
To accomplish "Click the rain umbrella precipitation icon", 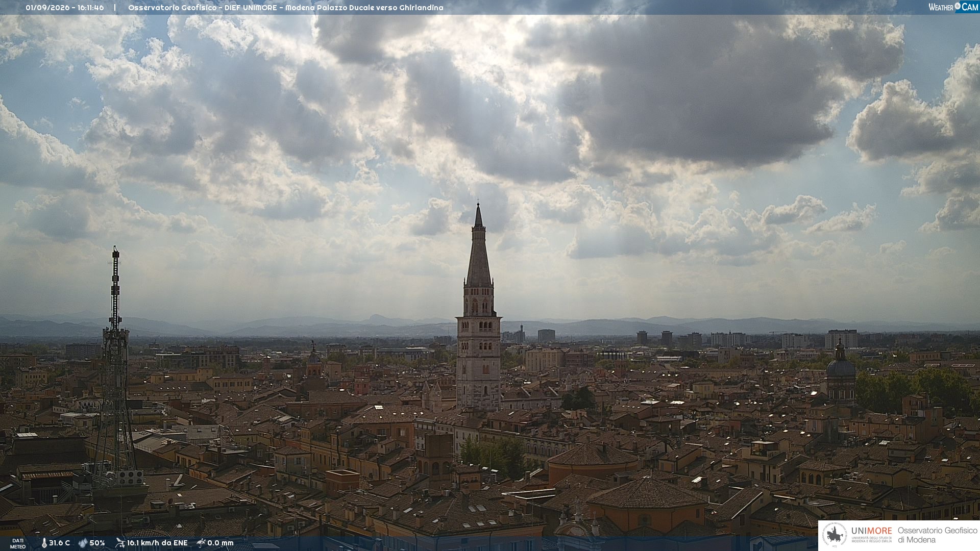I will 201,543.
